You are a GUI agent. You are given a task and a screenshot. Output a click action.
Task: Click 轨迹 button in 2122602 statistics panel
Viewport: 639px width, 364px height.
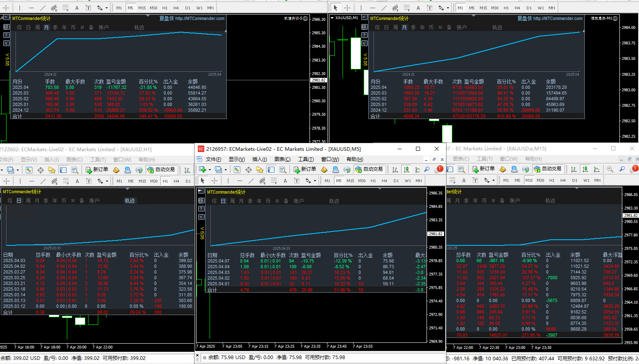click(x=130, y=201)
